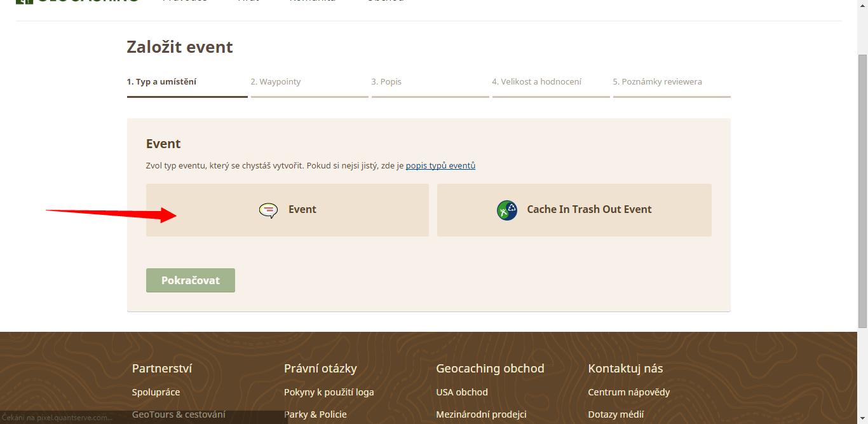Click the Event speech bubble icon
The image size is (868, 424).
tap(269, 210)
